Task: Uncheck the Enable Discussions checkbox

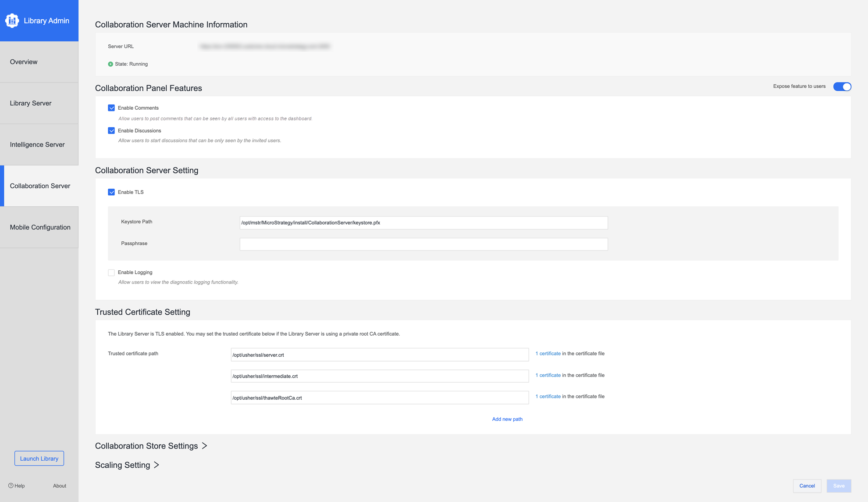Action: [x=111, y=131]
